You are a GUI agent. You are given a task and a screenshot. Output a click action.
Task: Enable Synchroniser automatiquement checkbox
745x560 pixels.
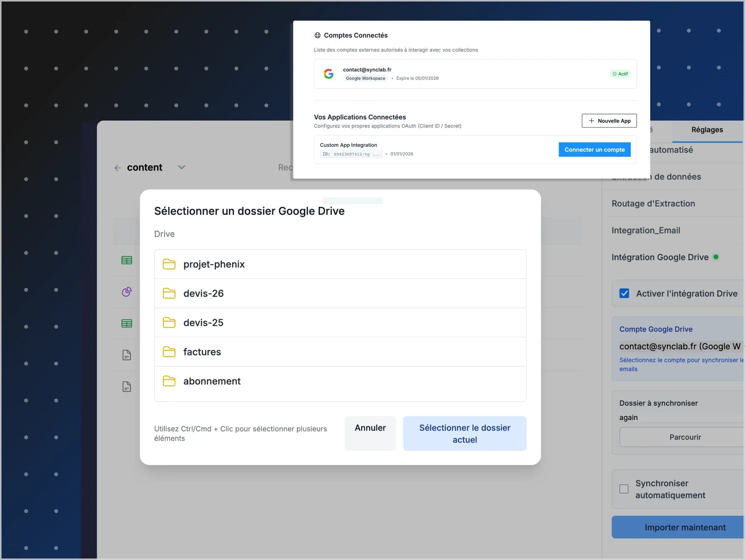624,489
